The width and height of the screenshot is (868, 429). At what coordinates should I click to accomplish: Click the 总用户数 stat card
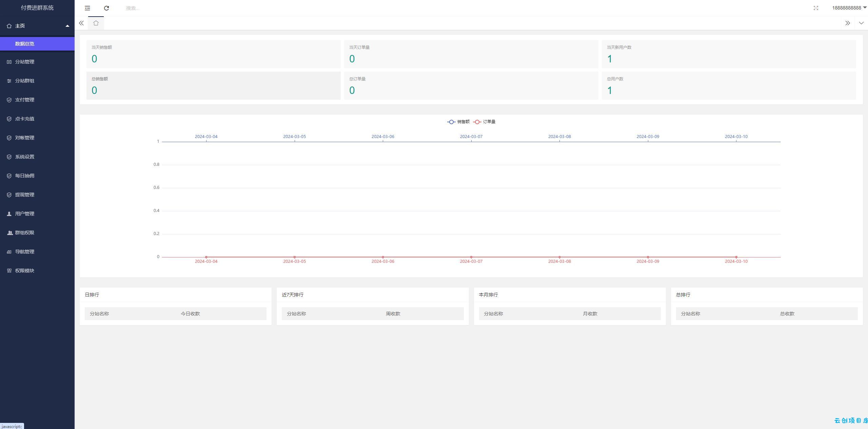pos(729,85)
